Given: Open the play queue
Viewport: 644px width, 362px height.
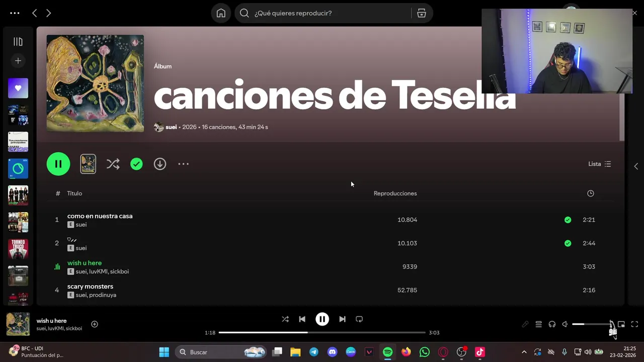Looking at the screenshot, I should click(x=538, y=324).
